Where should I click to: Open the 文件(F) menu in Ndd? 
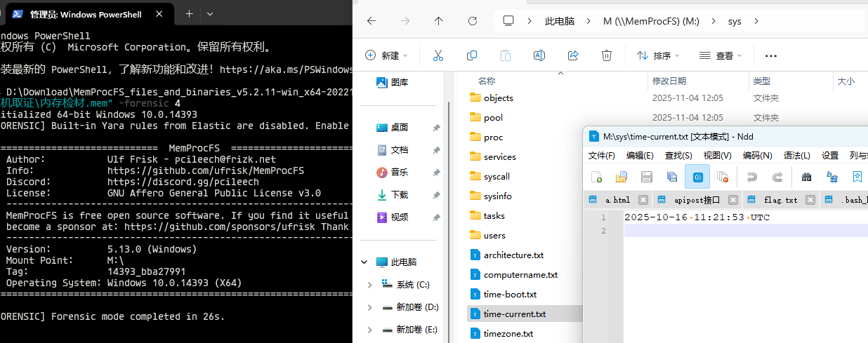click(602, 156)
